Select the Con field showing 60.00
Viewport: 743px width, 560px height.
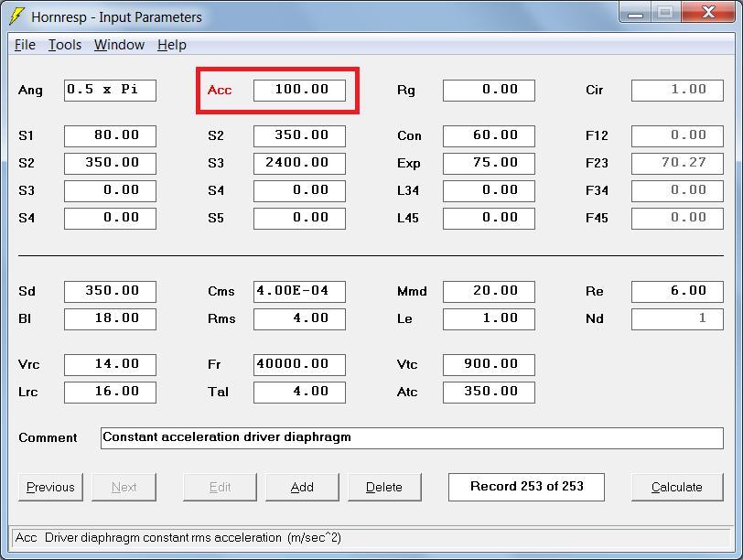(x=489, y=136)
